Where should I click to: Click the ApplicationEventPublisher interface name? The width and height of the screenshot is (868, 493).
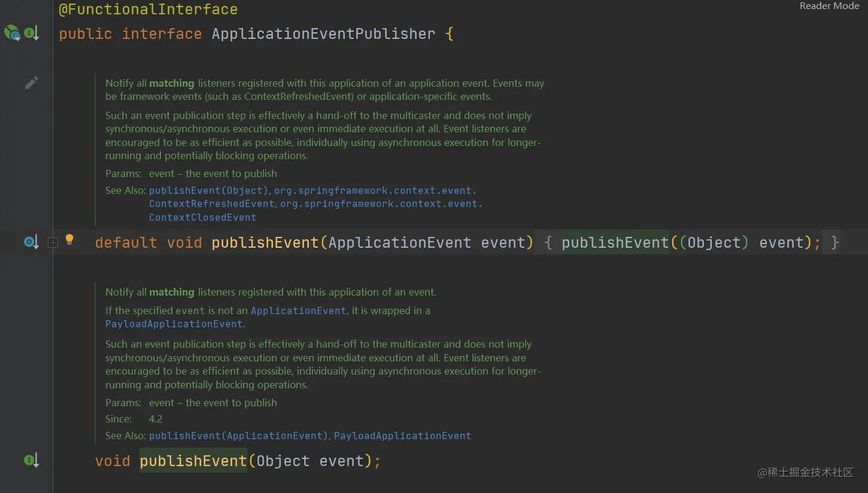pyautogui.click(x=323, y=34)
